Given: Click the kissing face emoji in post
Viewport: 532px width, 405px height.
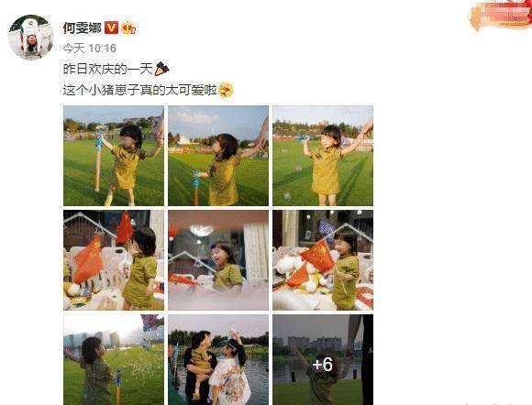Looking at the screenshot, I should [x=226, y=90].
